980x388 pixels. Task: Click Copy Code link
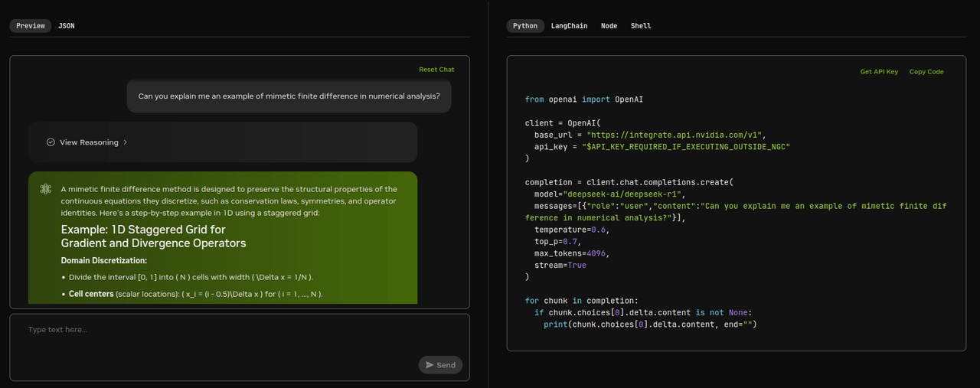926,72
